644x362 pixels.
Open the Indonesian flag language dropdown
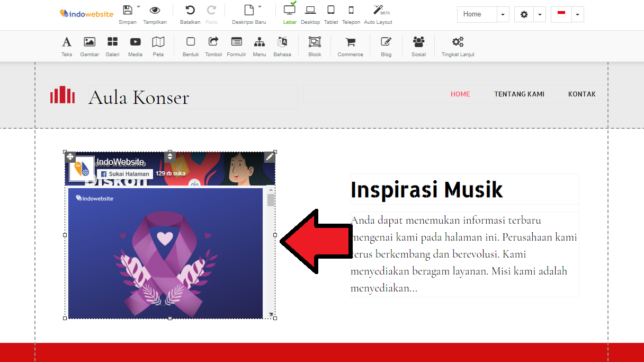click(577, 15)
